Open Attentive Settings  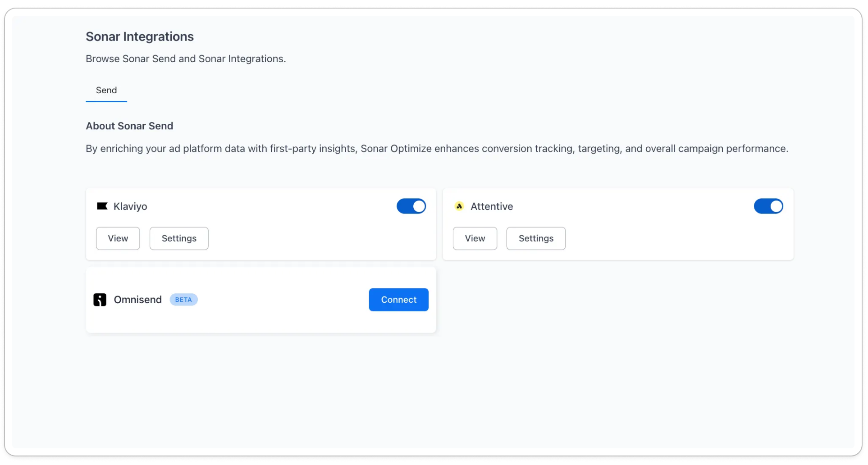pyautogui.click(x=536, y=238)
